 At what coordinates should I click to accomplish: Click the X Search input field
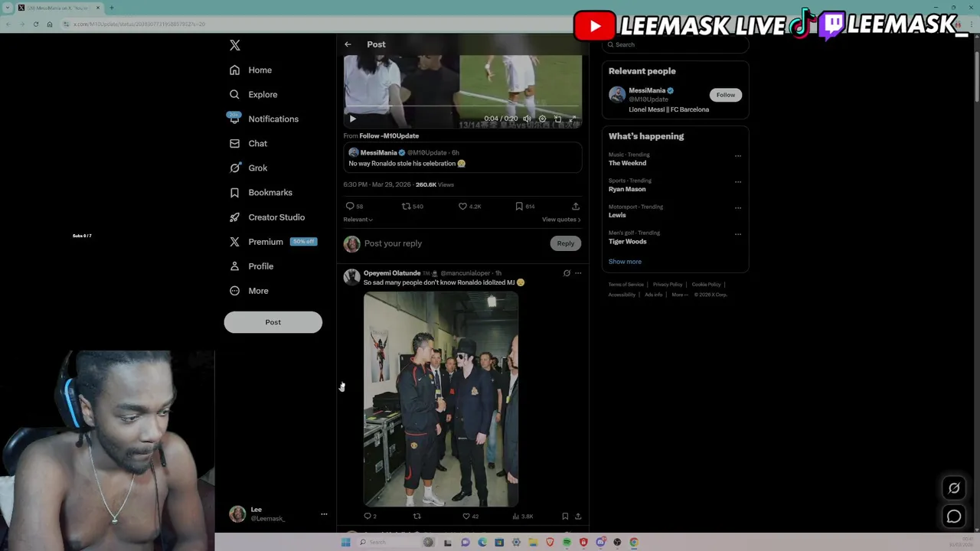coord(675,44)
